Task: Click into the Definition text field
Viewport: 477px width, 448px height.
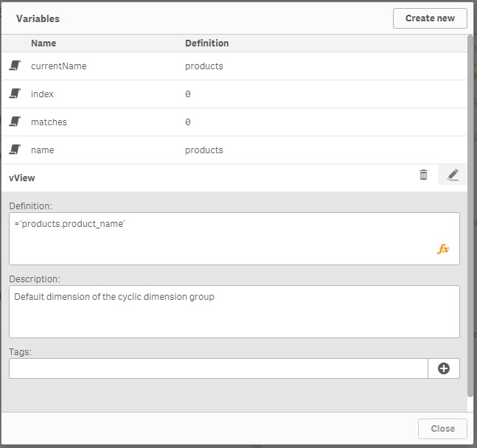Action: point(234,239)
